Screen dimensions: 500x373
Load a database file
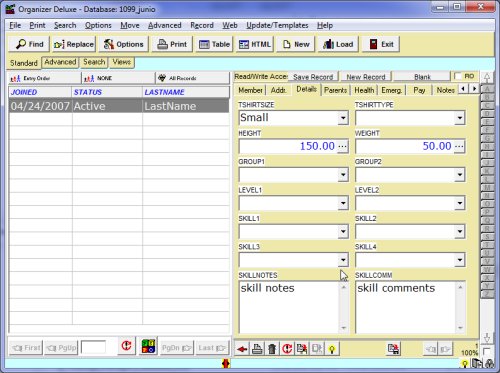click(x=338, y=44)
